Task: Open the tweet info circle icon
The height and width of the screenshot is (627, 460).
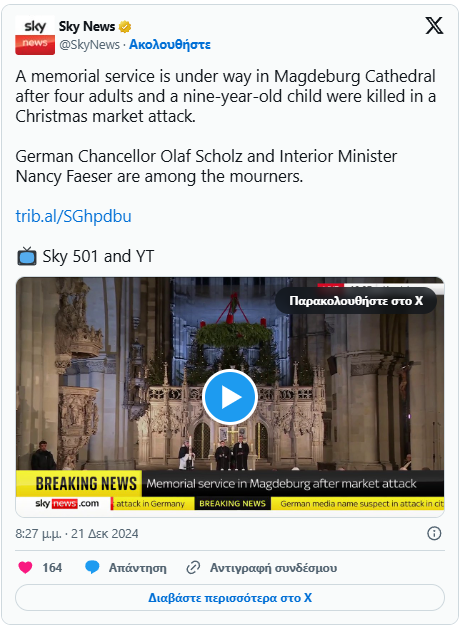Action: (434, 533)
